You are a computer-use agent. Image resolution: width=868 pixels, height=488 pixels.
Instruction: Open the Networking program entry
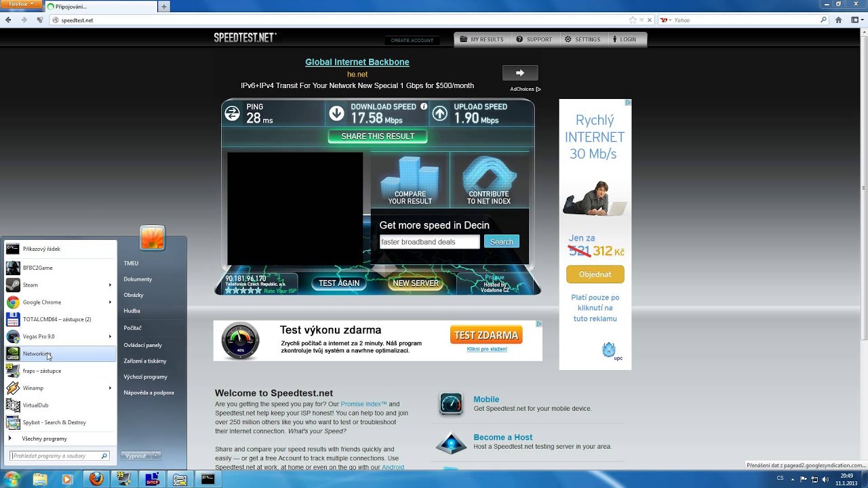coord(60,354)
